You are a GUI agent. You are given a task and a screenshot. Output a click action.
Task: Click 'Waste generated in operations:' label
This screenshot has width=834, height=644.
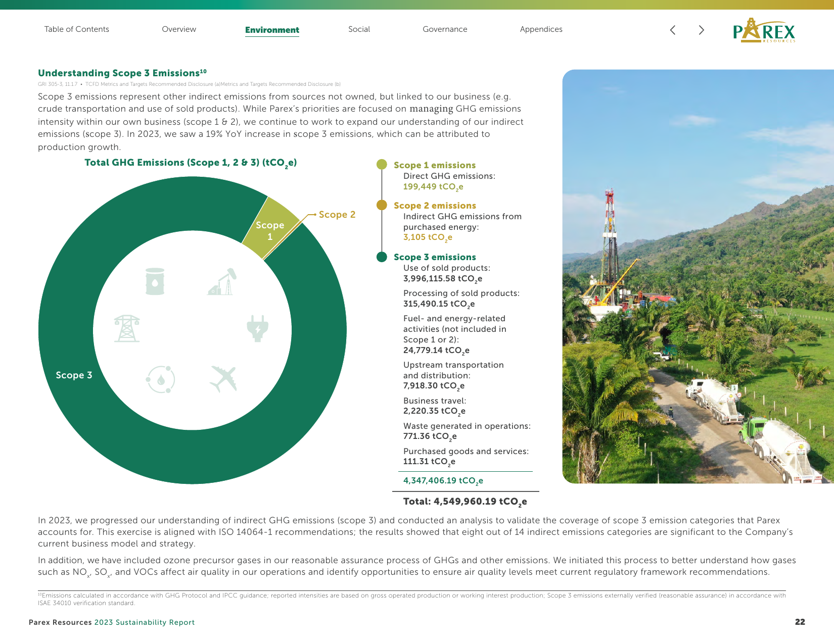click(x=467, y=426)
